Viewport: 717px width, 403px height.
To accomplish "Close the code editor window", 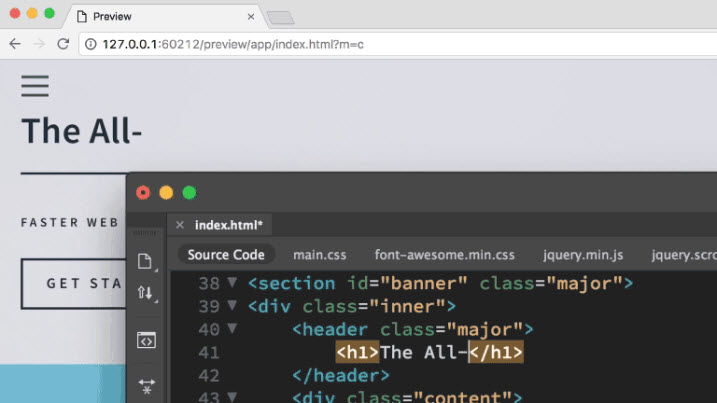I will 143,193.
